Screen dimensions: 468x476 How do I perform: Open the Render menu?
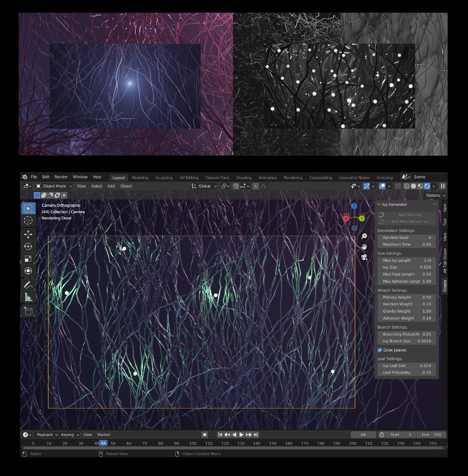pos(61,177)
